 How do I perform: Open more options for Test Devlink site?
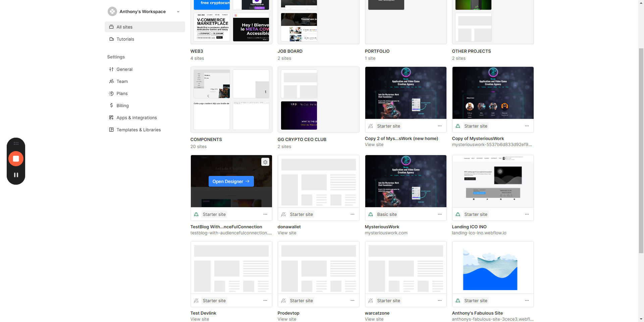coord(265,301)
